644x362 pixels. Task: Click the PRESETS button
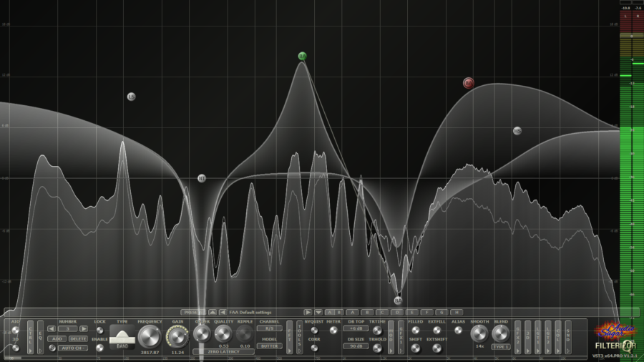coord(192,313)
